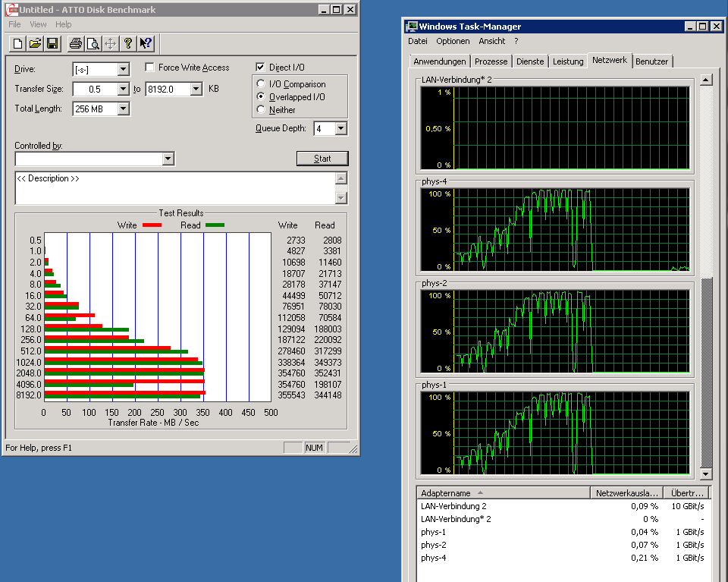The height and width of the screenshot is (582, 728).
Task: Sort by Übertr... column header
Action: [687, 492]
